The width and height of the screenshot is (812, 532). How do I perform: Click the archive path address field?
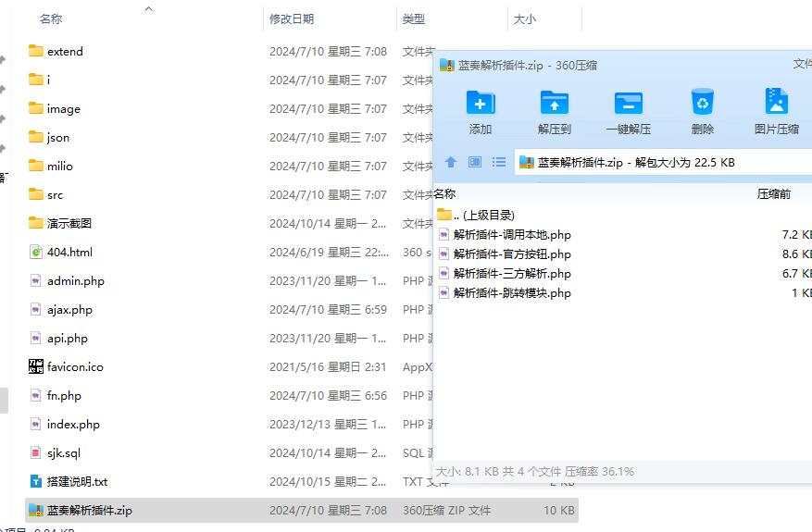(x=648, y=162)
